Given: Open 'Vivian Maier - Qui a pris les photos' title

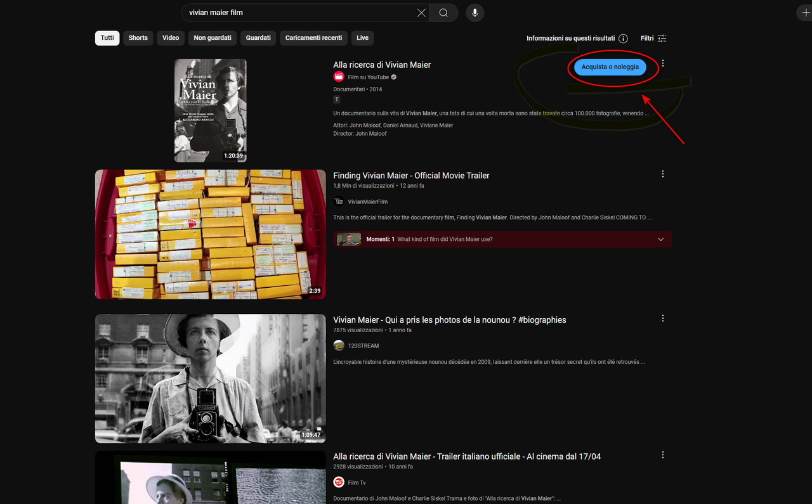Looking at the screenshot, I should 450,320.
